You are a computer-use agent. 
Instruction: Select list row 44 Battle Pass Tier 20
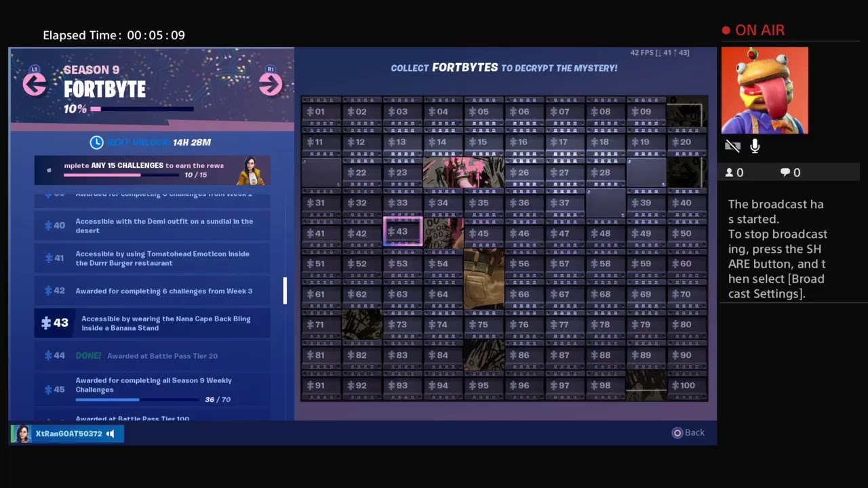coord(153,356)
